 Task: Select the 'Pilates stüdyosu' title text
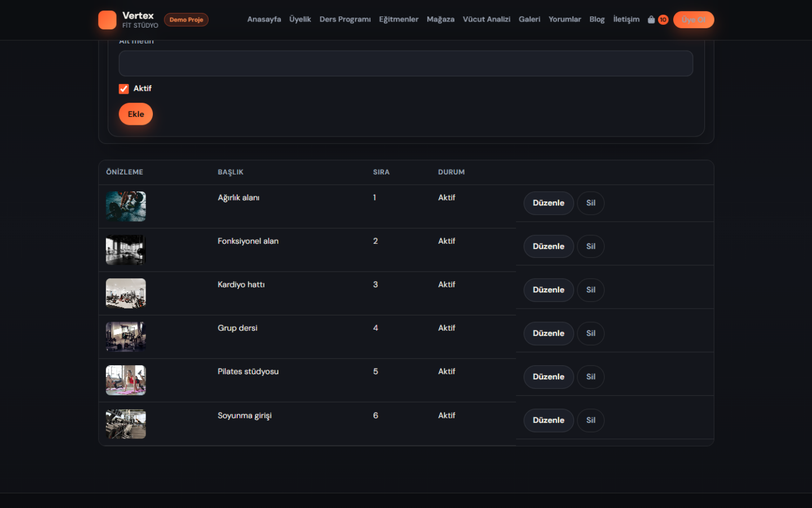click(248, 371)
